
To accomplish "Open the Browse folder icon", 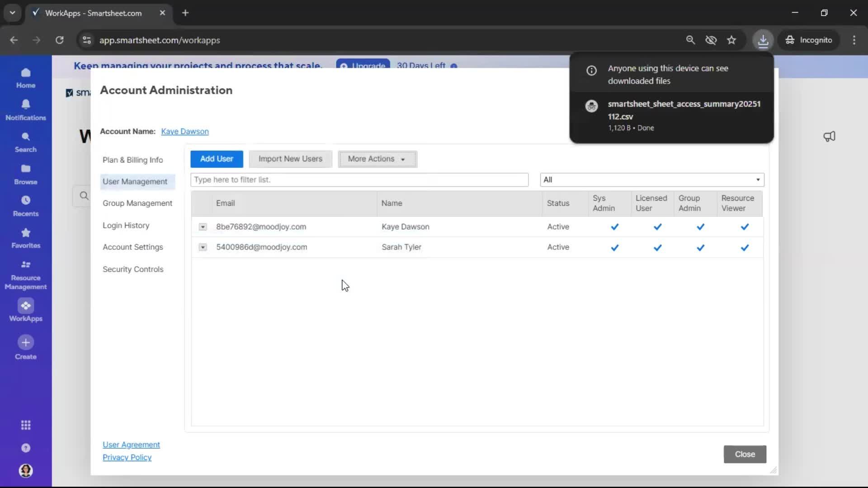I will (26, 169).
